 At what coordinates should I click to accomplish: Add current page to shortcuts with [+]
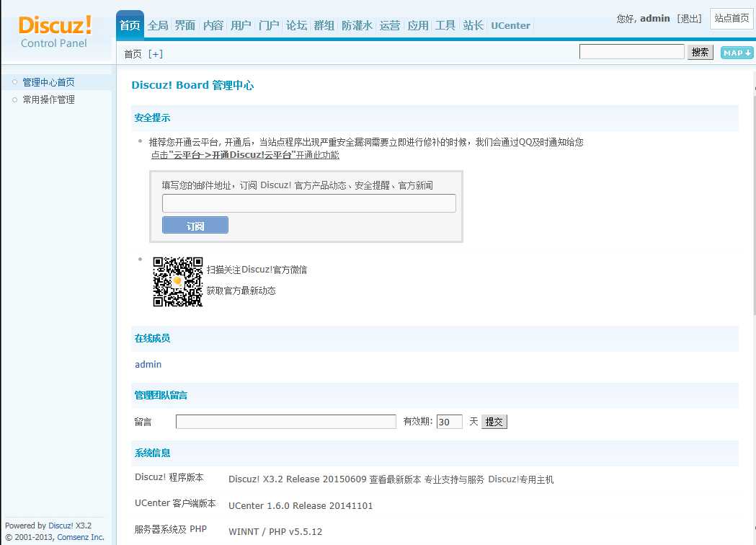(155, 54)
